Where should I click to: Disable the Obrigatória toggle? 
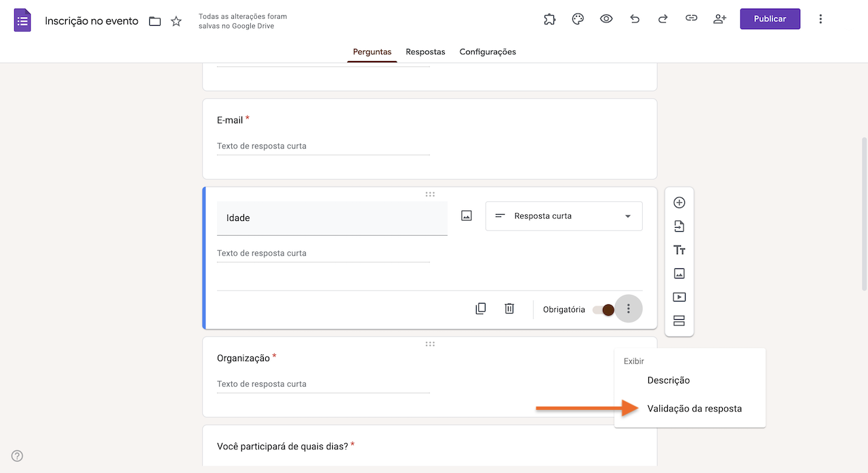(x=603, y=309)
